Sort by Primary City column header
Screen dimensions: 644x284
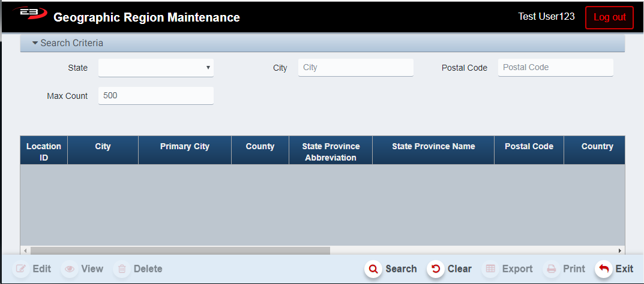184,147
